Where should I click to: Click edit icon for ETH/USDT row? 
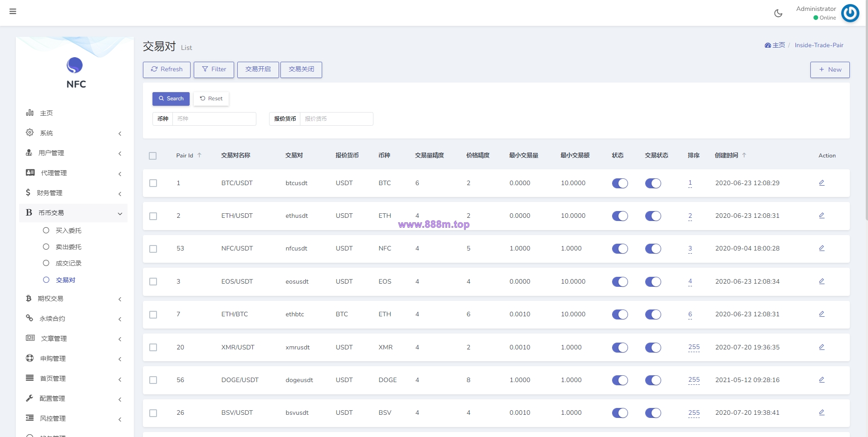(821, 216)
